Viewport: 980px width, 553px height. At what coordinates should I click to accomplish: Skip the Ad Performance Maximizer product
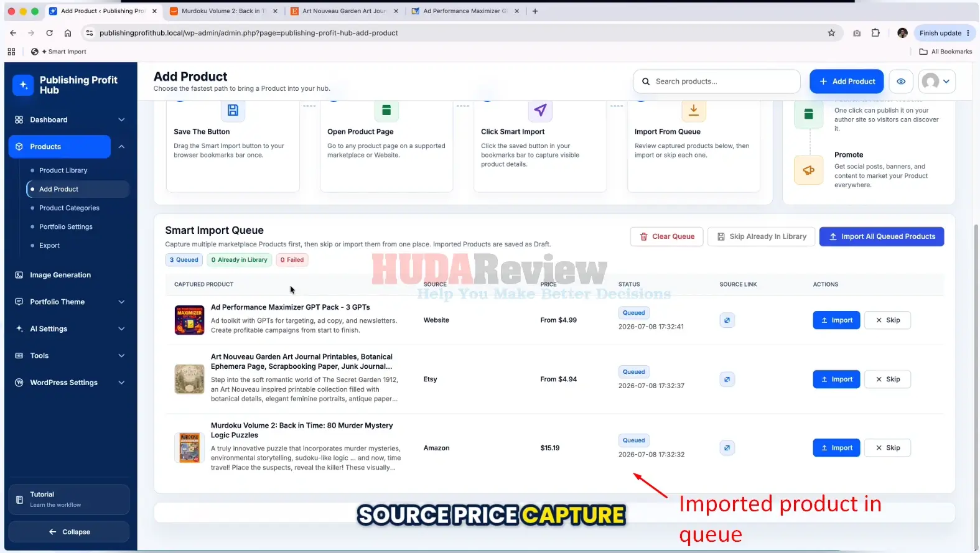click(x=888, y=320)
